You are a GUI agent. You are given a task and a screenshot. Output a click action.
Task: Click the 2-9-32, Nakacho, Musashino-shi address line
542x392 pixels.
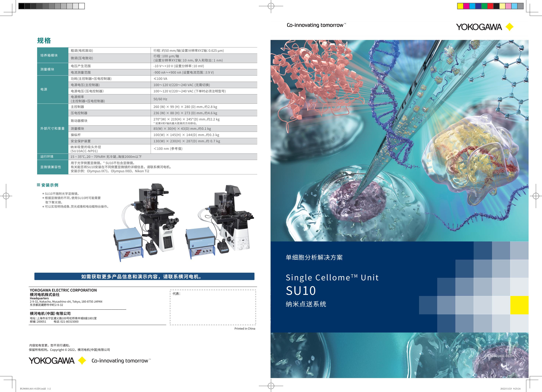click(x=66, y=301)
